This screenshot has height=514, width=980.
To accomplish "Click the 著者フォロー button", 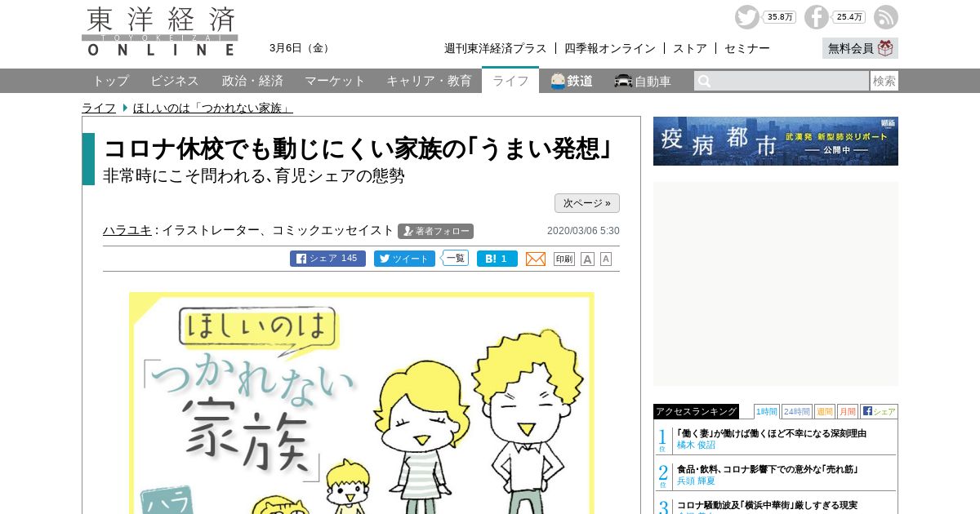I will 435,231.
